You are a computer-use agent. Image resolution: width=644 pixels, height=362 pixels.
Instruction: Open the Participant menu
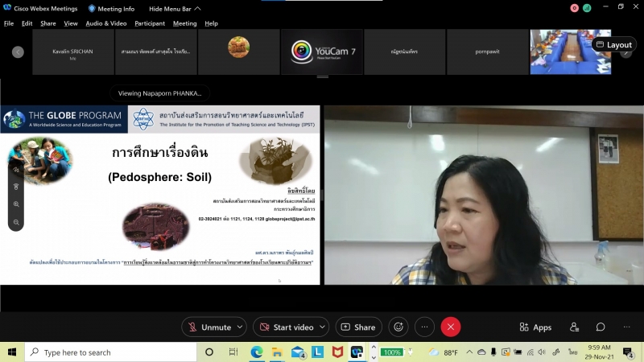click(x=150, y=23)
